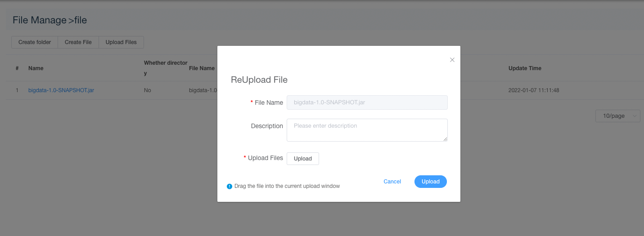Cancel the reupload dialog

pos(392,182)
